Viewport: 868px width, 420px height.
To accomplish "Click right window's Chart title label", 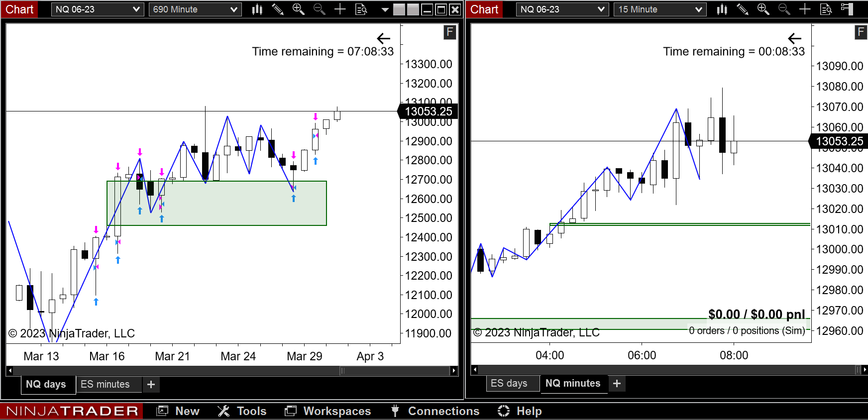I will pyautogui.click(x=484, y=9).
